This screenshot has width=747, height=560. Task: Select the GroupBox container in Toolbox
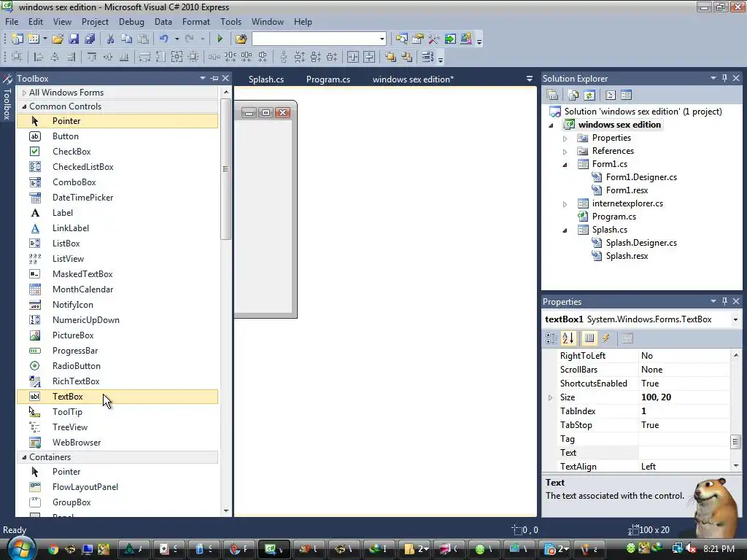[x=117, y=502]
